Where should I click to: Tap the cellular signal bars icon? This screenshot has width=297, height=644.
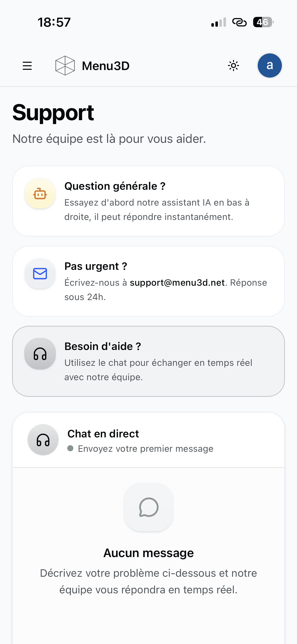point(219,22)
